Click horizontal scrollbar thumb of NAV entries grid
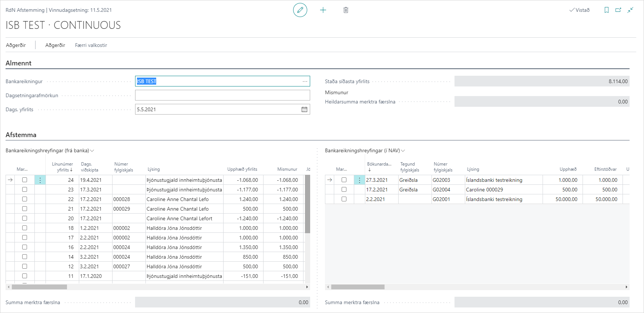The width and height of the screenshot is (644, 313). point(358,287)
